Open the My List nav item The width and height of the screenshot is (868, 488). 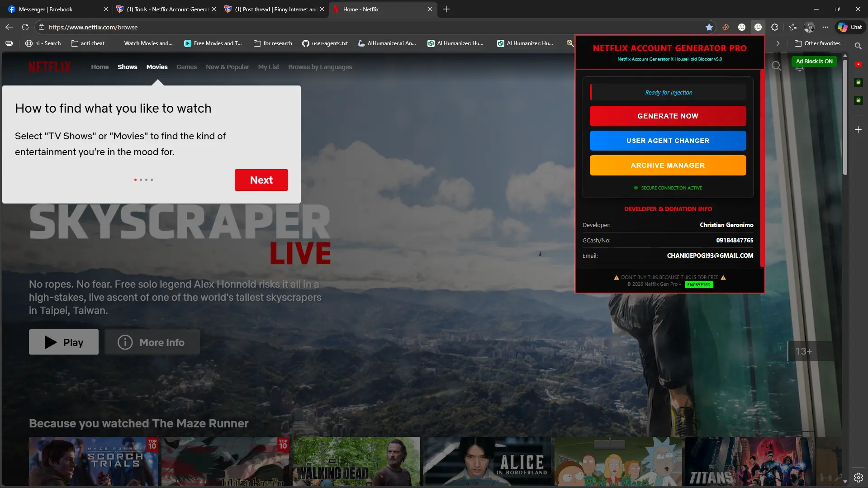pos(269,67)
